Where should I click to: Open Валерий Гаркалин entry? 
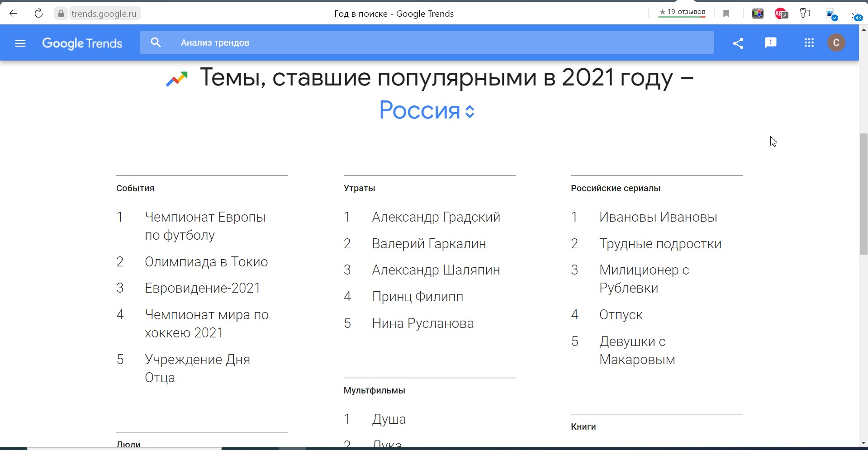[429, 244]
